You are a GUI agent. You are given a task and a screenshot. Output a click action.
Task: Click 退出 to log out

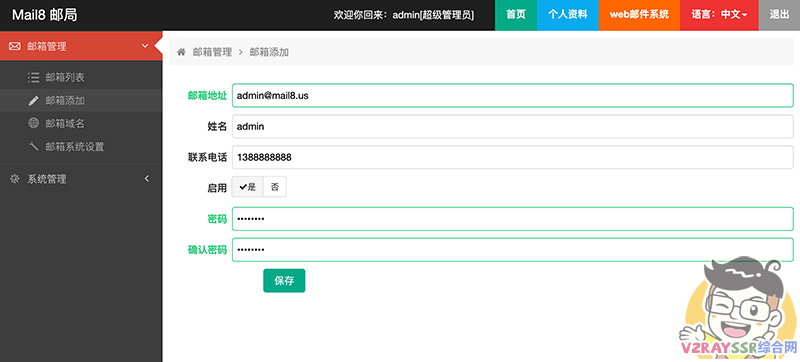pos(779,15)
